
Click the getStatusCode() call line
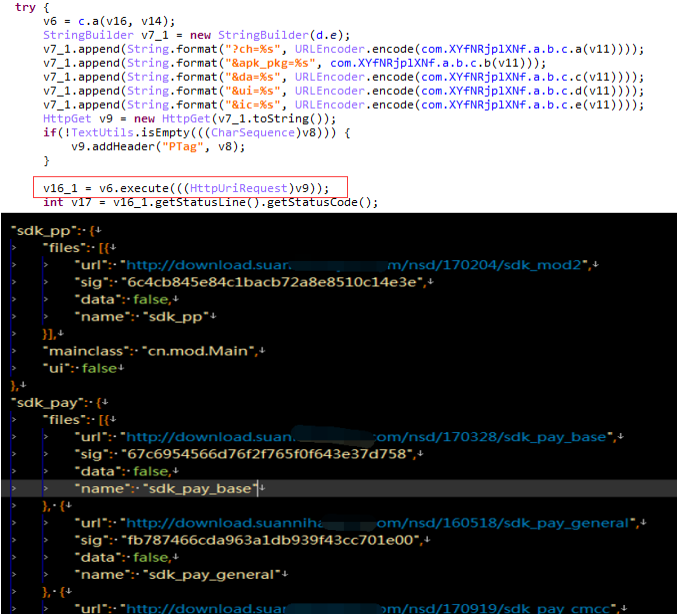click(x=211, y=202)
